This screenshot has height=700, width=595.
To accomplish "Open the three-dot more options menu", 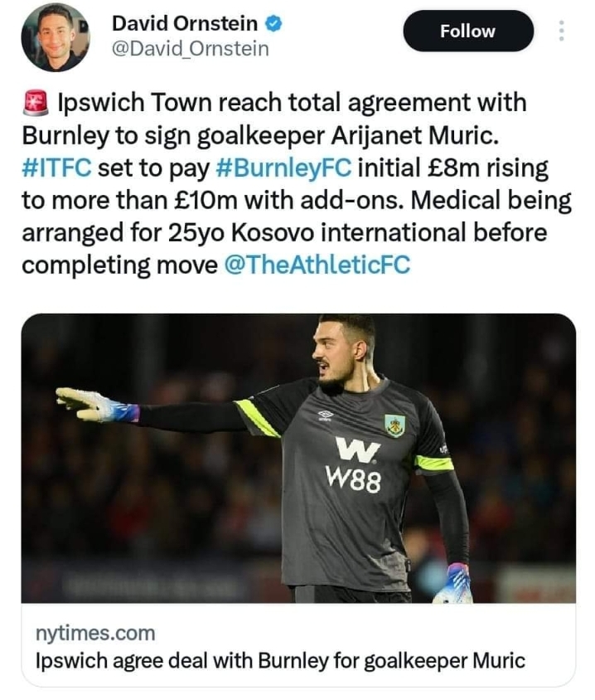I will (x=562, y=31).
